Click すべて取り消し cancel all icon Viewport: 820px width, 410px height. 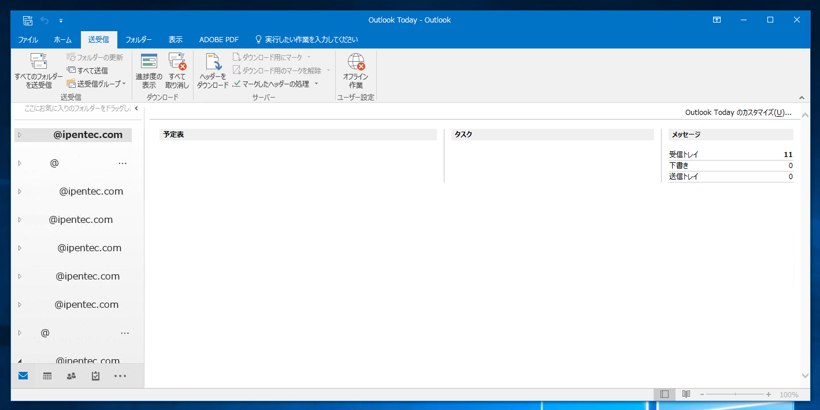point(177,71)
